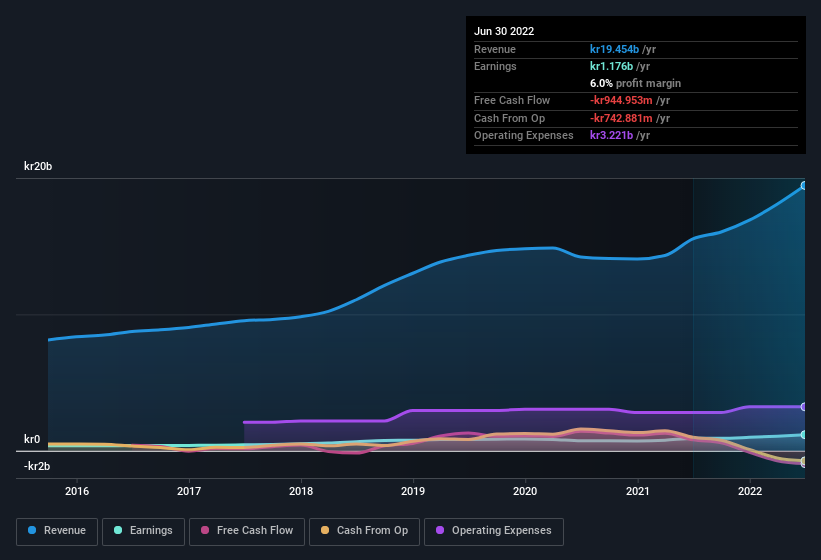This screenshot has height=560, width=821.
Task: Click the Revenue row label in tooltip
Action: pos(495,49)
